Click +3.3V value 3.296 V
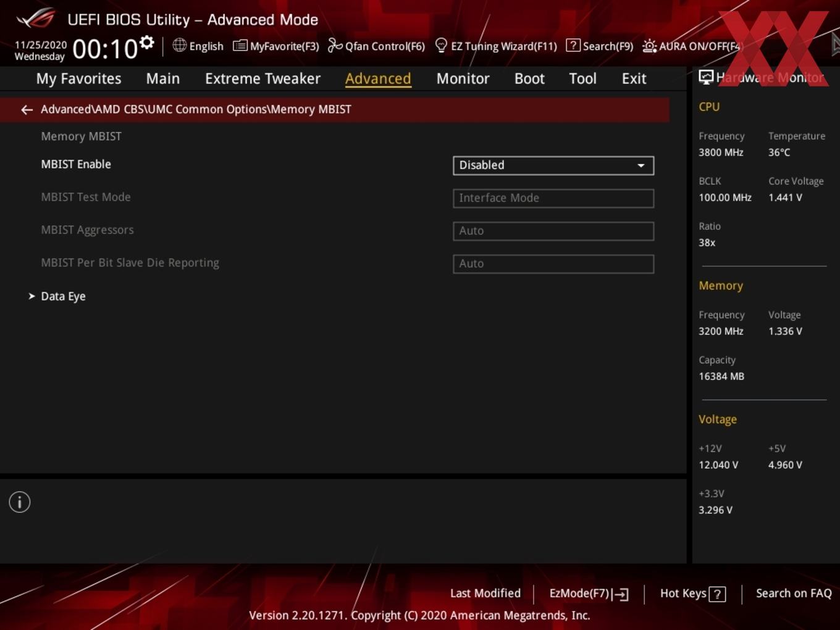This screenshot has width=840, height=630. coord(715,510)
